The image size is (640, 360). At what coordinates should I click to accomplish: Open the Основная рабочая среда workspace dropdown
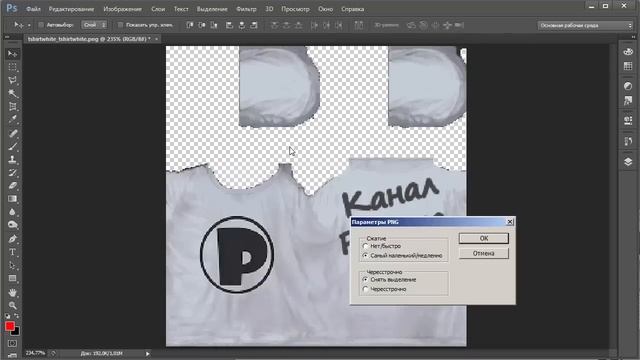(x=585, y=25)
